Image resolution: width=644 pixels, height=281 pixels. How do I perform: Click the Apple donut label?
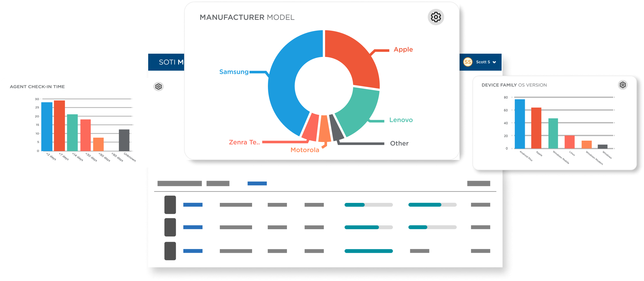pos(403,50)
